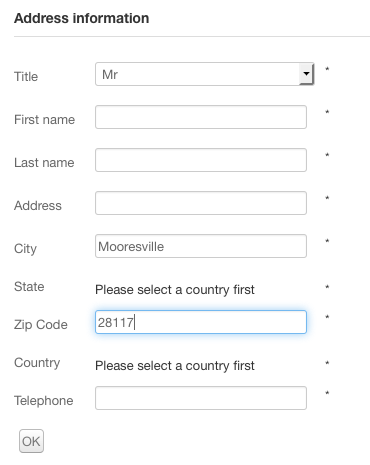Select the City field containing Mooresville
The width and height of the screenshot is (370, 465).
coord(201,246)
